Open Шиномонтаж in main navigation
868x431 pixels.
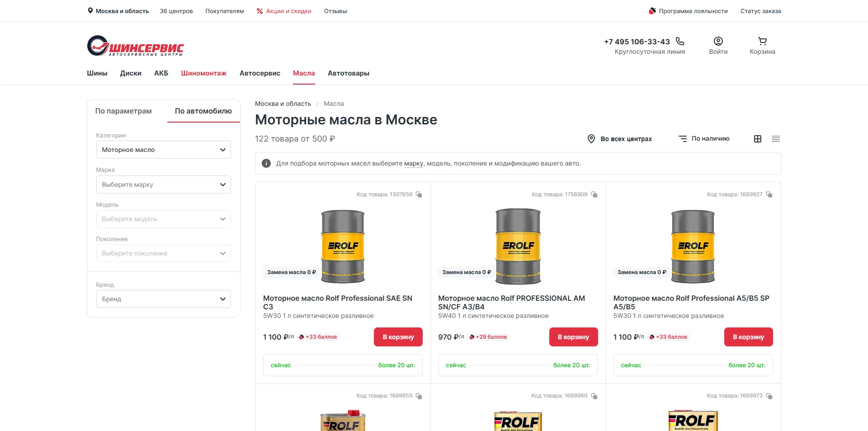click(x=203, y=73)
